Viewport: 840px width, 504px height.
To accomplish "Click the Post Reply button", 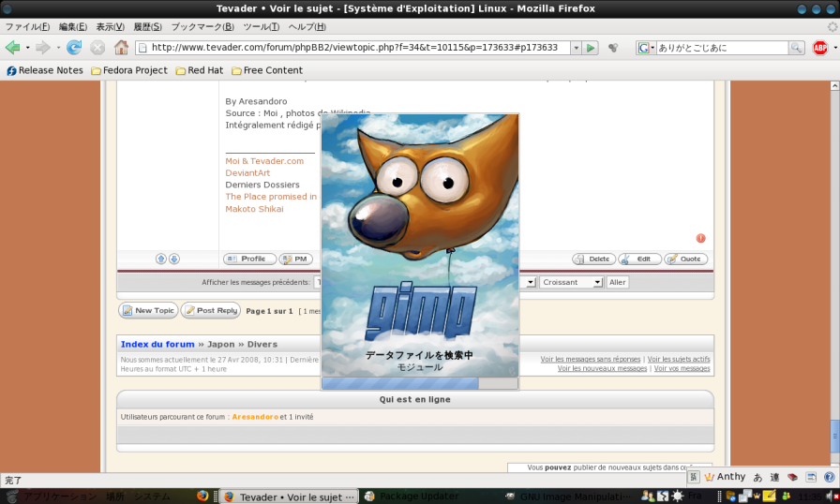I will [211, 310].
